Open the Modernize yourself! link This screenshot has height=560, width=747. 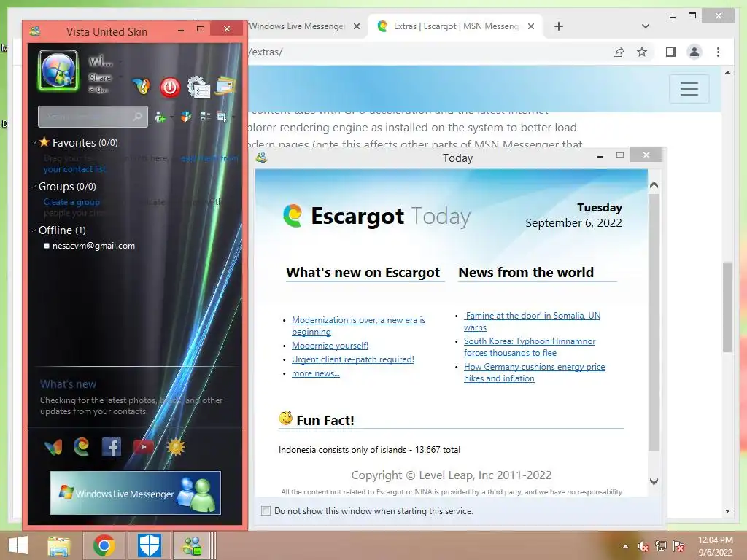(x=330, y=345)
